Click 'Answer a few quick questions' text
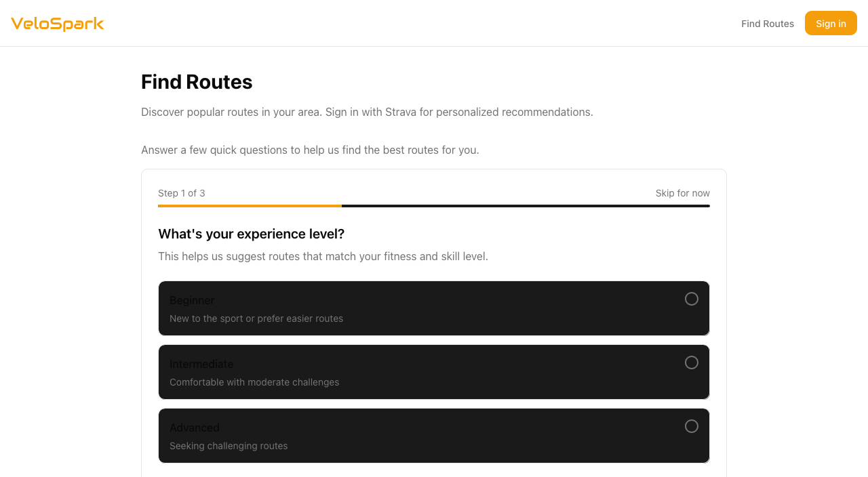 (x=310, y=150)
